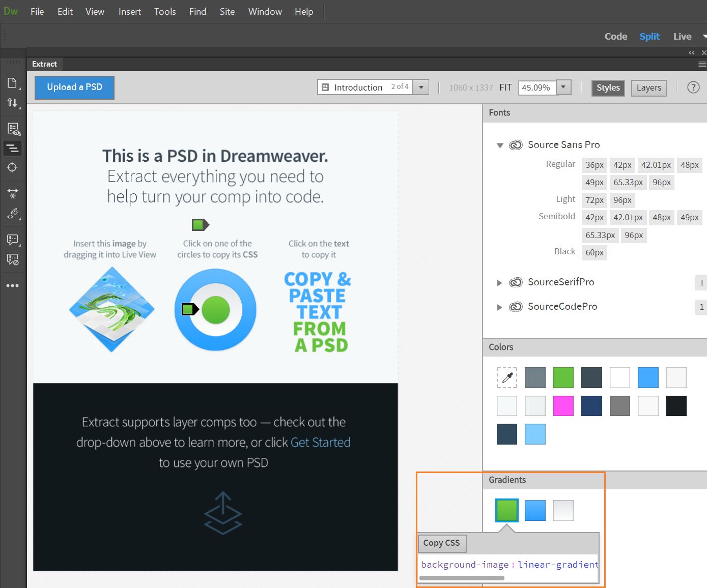Click the green tag marker on the blue circle
The image size is (707, 588).
[x=190, y=309]
